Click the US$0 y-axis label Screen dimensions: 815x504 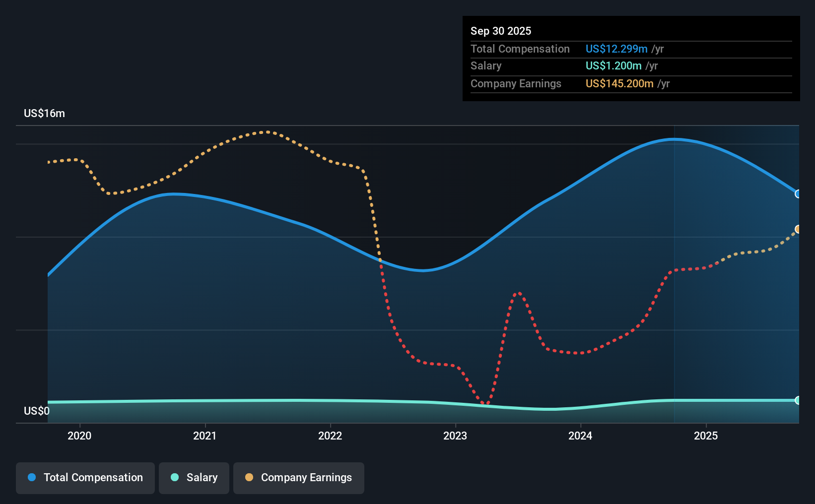37,411
